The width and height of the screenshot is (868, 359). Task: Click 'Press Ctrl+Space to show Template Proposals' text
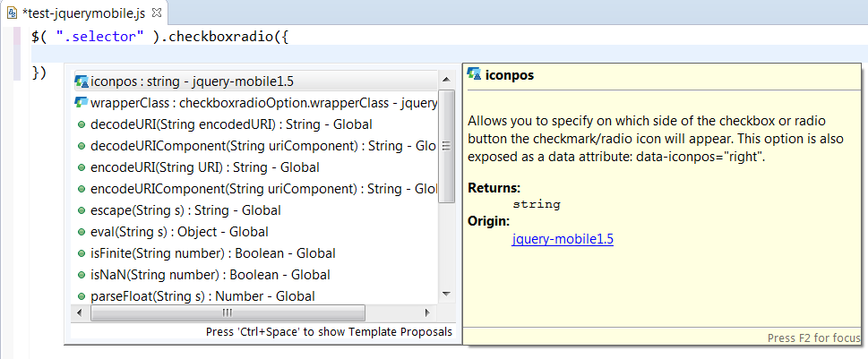(329, 332)
